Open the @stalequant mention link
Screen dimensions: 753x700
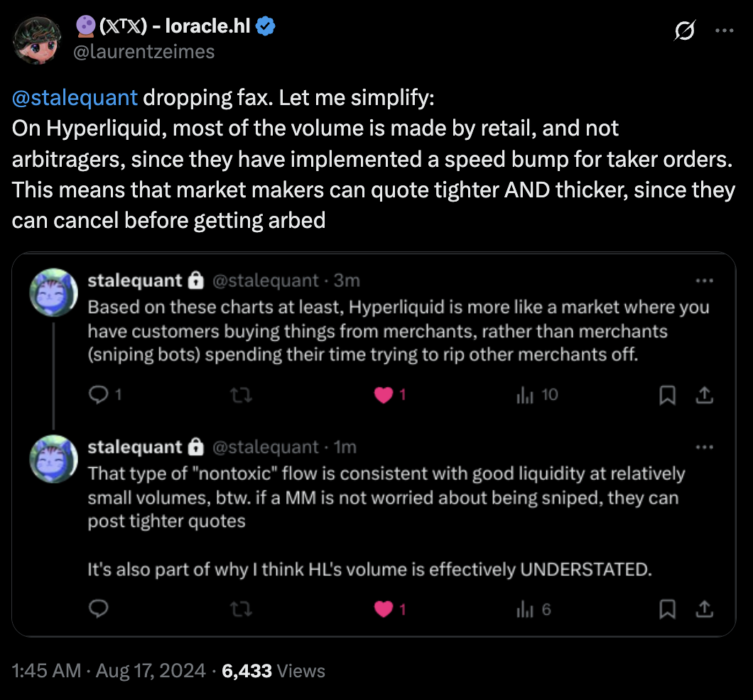pos(73,97)
